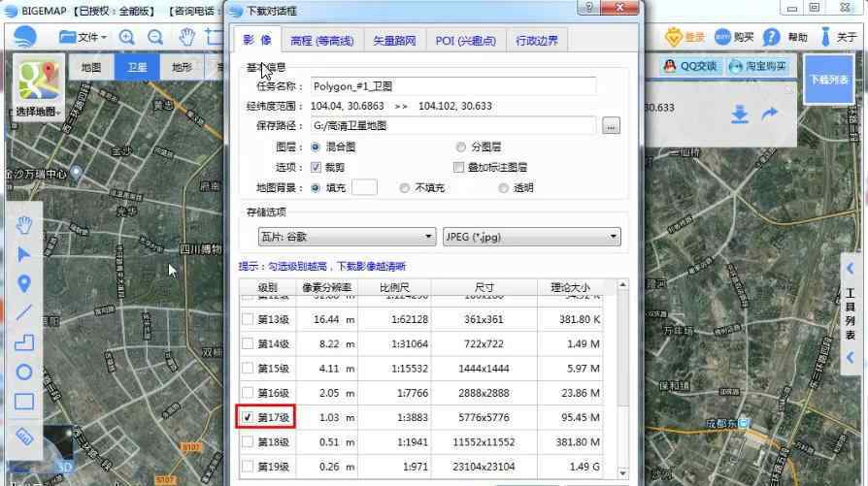The width and height of the screenshot is (868, 486).
Task: Open the 矢量路网 tab
Action: click(394, 41)
